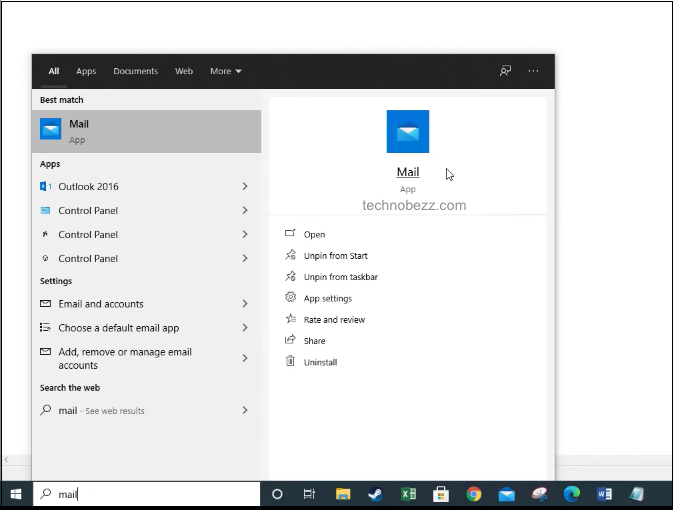Expand Choose a default email app arrow
This screenshot has height=510, width=673.
coord(245,328)
